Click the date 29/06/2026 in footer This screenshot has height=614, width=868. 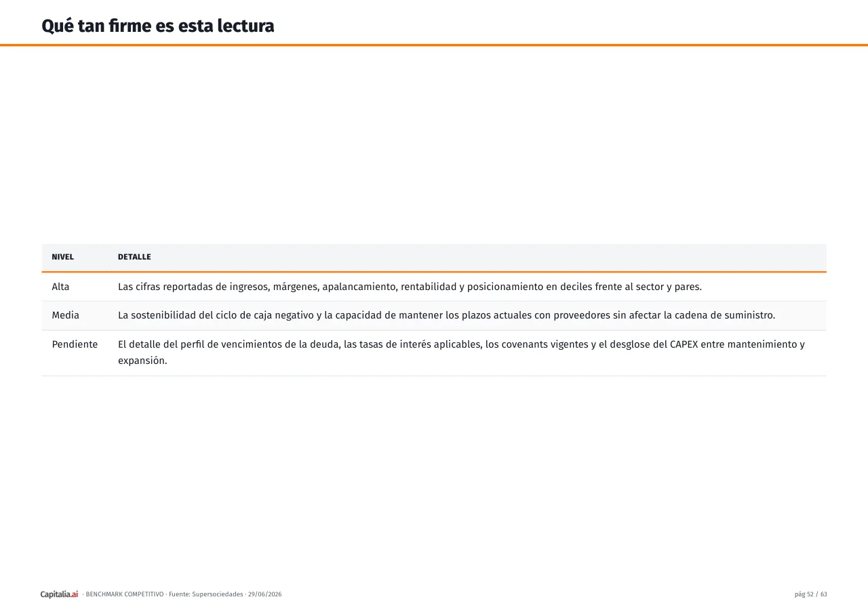point(264,594)
